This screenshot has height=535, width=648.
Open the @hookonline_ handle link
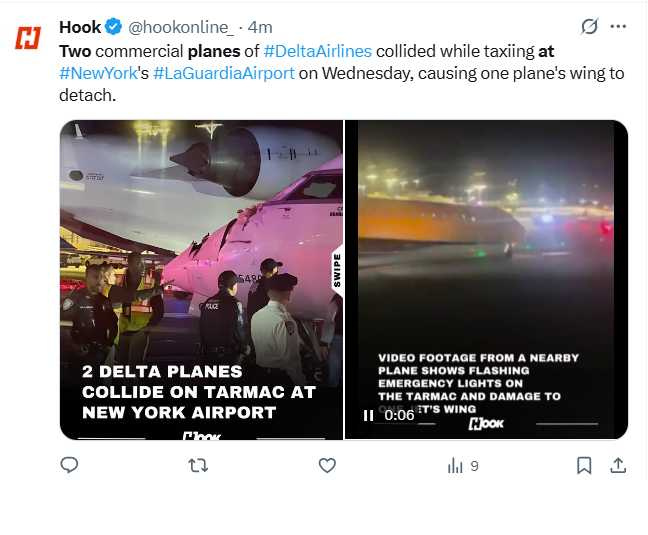click(180, 27)
